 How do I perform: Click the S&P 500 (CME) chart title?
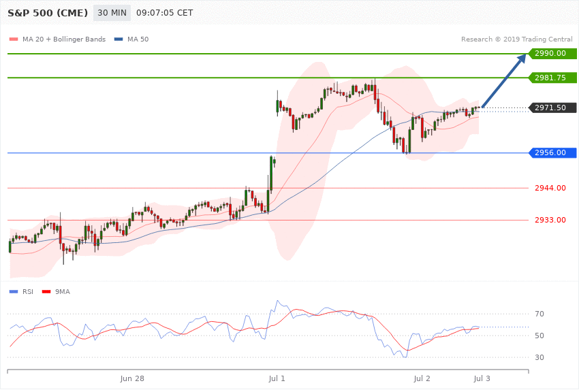[48, 13]
